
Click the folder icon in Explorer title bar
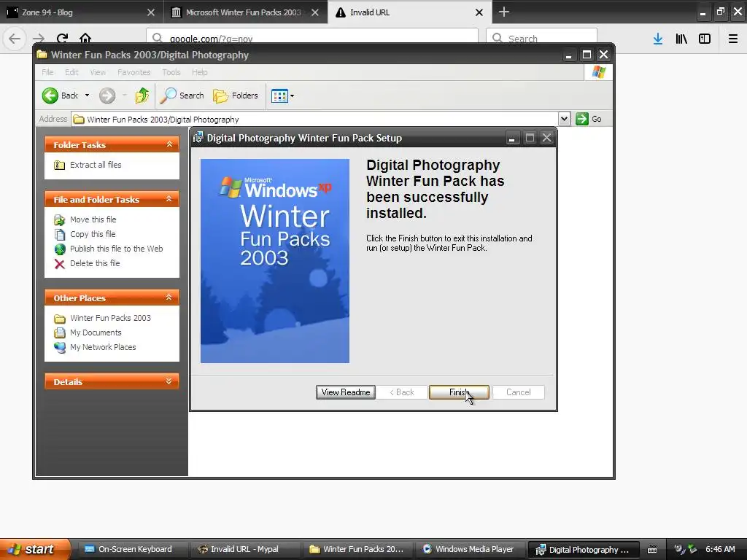pos(42,54)
